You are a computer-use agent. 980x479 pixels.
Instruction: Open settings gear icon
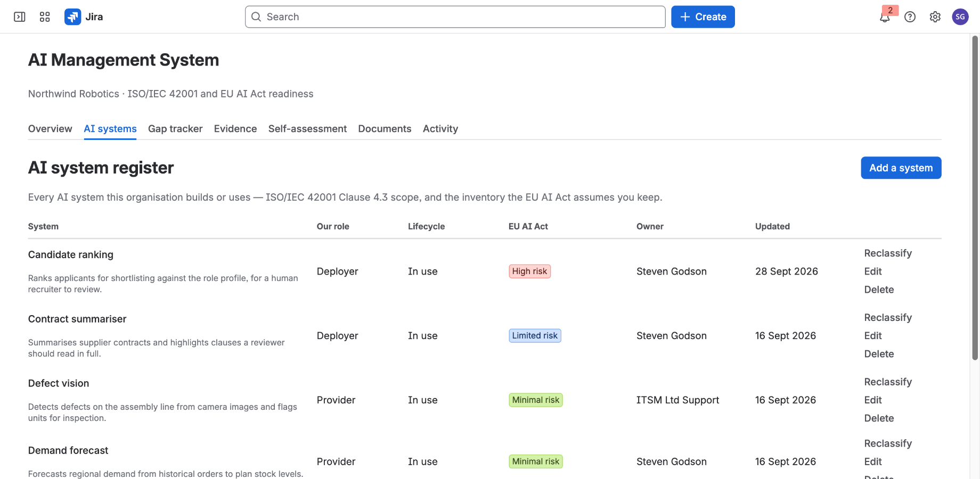tap(935, 17)
